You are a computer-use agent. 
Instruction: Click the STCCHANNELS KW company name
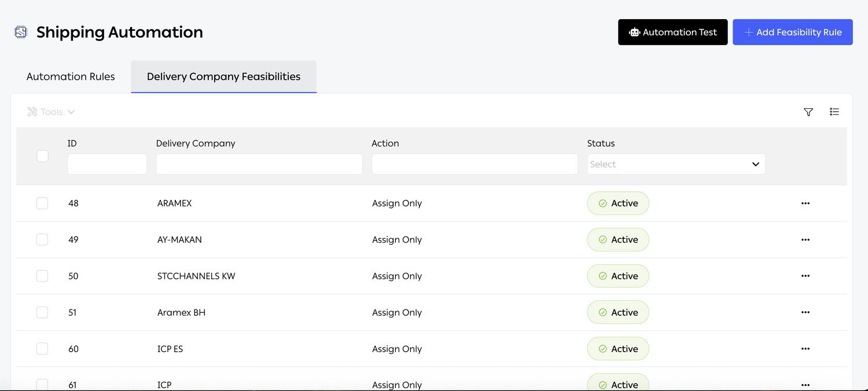pyautogui.click(x=196, y=276)
